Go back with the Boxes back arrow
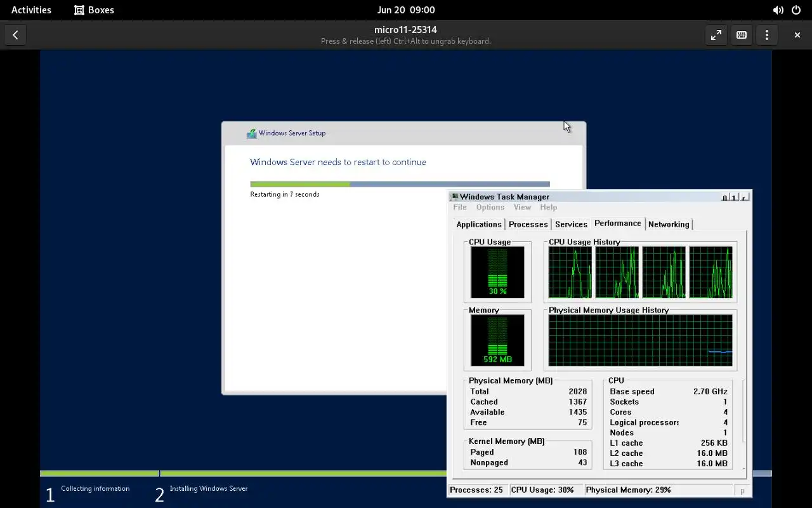 point(15,35)
